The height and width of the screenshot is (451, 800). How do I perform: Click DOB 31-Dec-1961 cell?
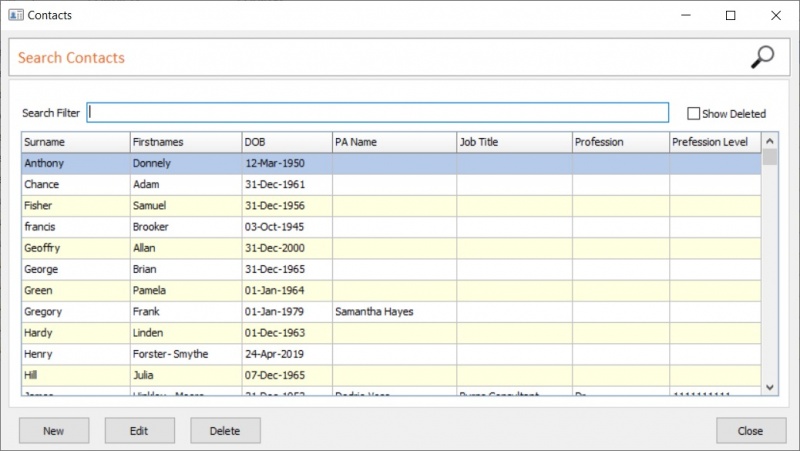pos(287,185)
